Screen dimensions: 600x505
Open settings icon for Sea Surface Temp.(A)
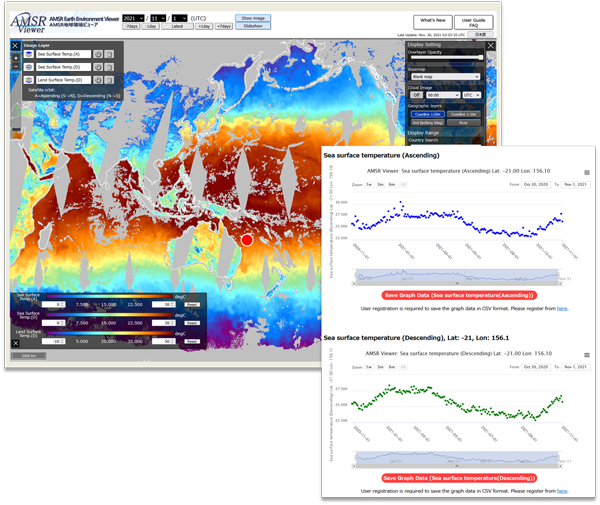pos(98,54)
